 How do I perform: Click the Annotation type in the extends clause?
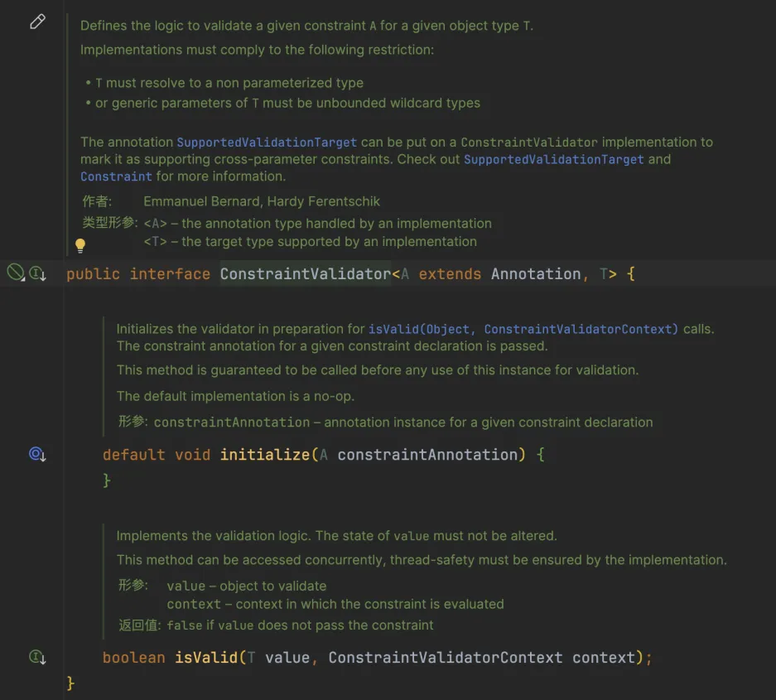(536, 273)
